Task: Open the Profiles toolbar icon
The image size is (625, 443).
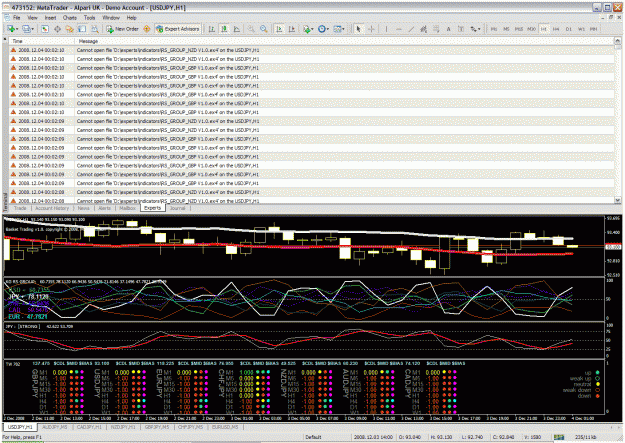Action: (x=26, y=29)
